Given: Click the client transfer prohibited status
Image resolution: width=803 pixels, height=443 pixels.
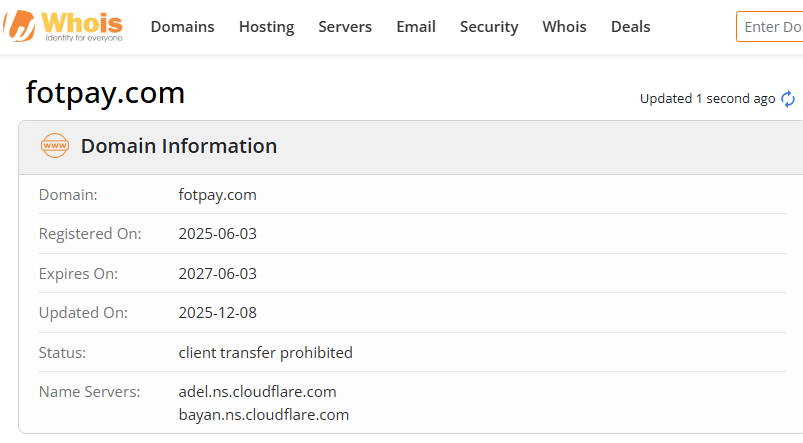Looking at the screenshot, I should coord(265,352).
